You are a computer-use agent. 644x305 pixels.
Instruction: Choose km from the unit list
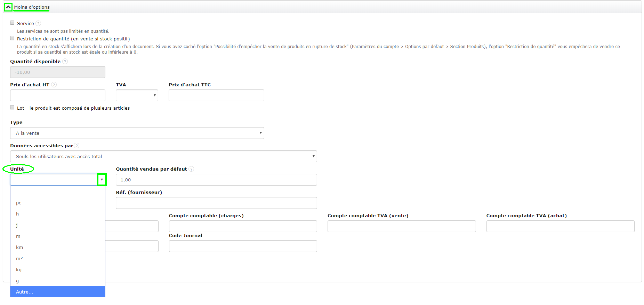(x=19, y=247)
